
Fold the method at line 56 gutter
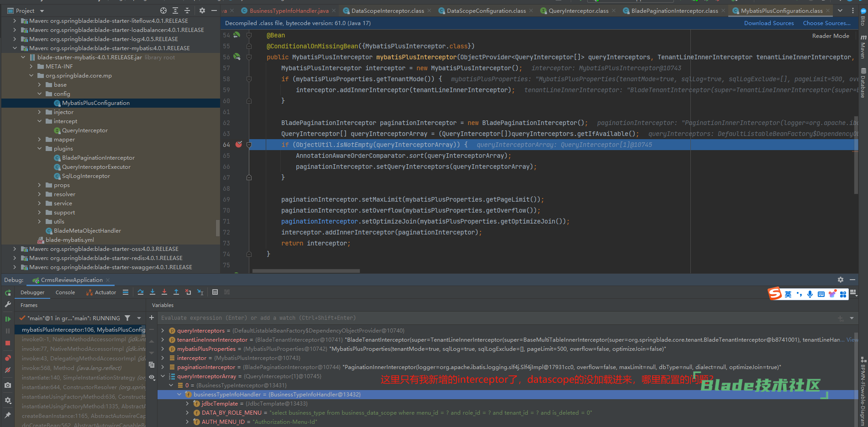tap(249, 57)
